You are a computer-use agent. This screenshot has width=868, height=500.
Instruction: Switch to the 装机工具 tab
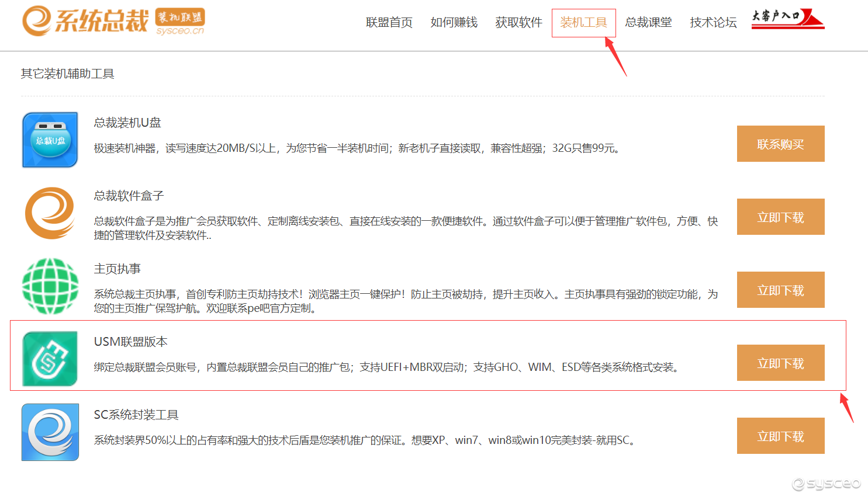pos(583,23)
